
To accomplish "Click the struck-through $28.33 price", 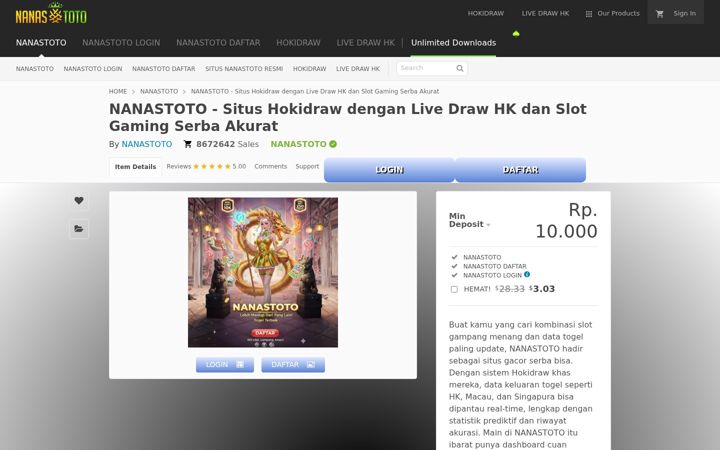I will [x=510, y=289].
